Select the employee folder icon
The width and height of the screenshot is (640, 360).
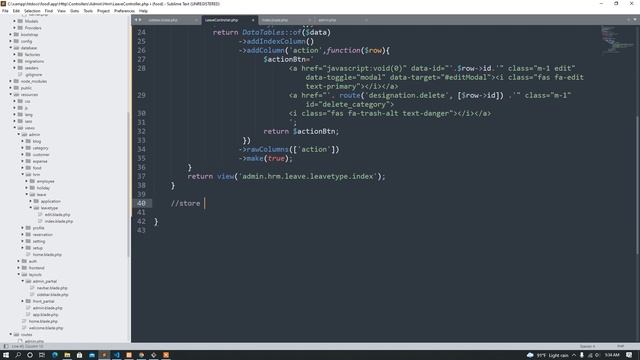[32, 181]
